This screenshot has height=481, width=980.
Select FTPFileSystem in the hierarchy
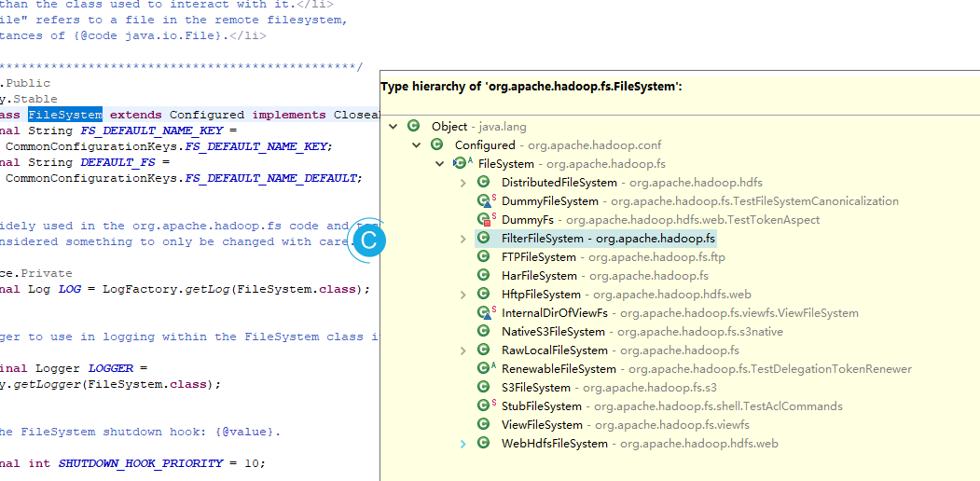tap(538, 257)
